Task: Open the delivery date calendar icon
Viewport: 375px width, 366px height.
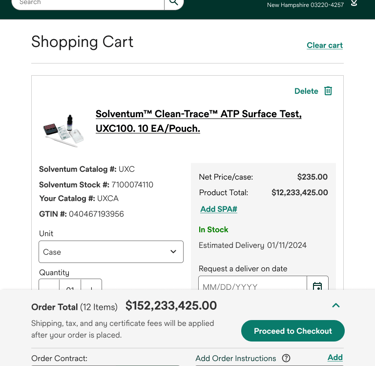Action: (x=317, y=284)
